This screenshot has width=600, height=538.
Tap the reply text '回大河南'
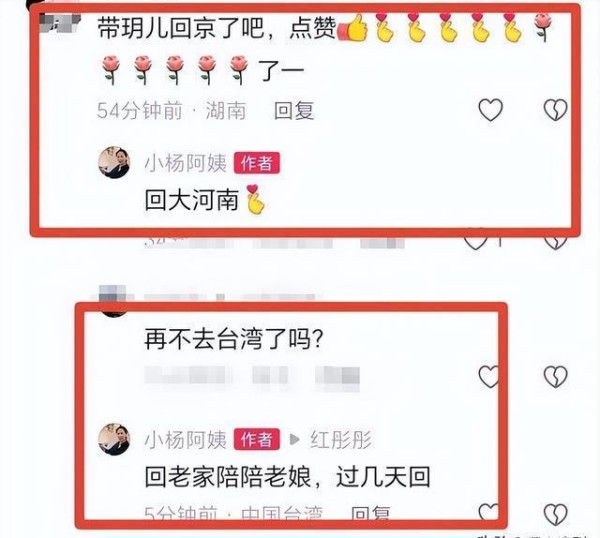192,200
